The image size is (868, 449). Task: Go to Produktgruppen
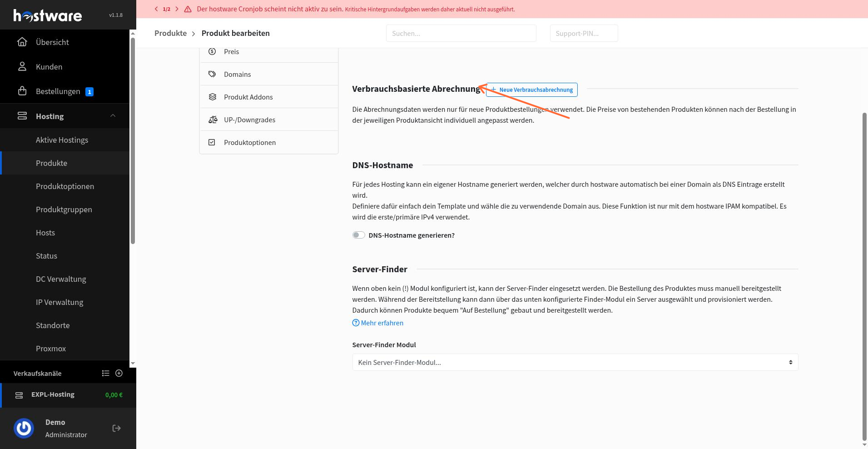[x=64, y=210]
